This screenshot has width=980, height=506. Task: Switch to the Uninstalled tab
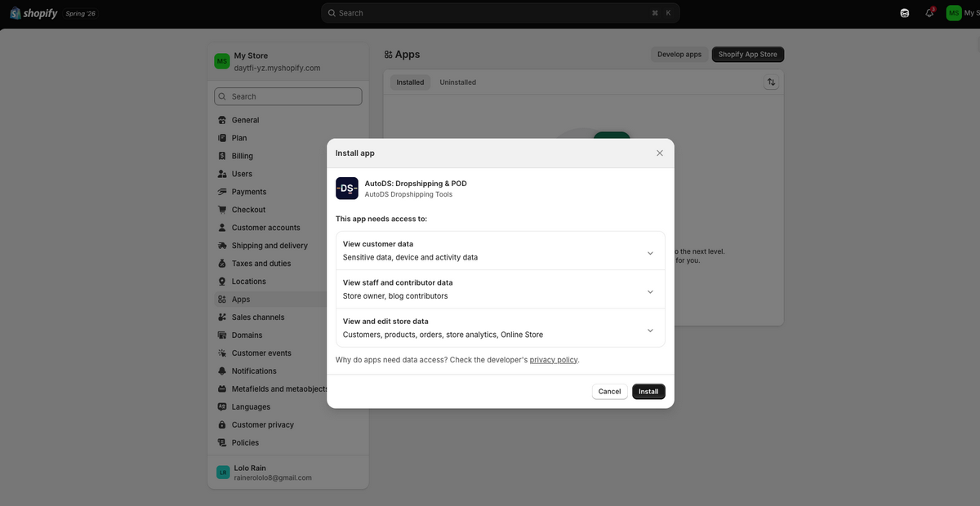457,82
